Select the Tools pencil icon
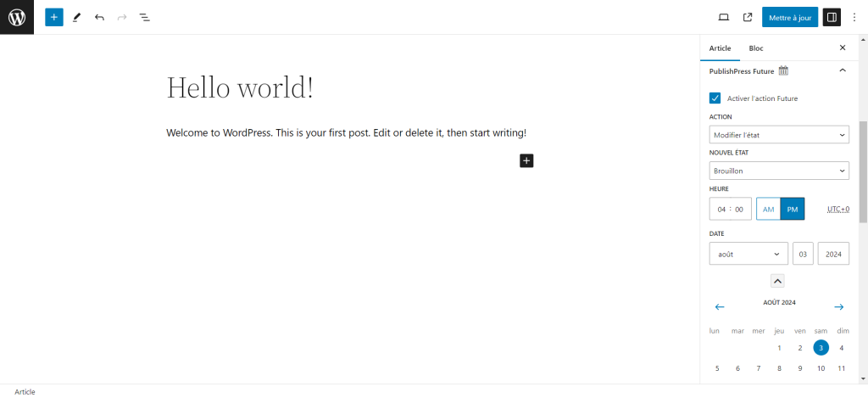868x398 pixels. pyautogui.click(x=76, y=17)
